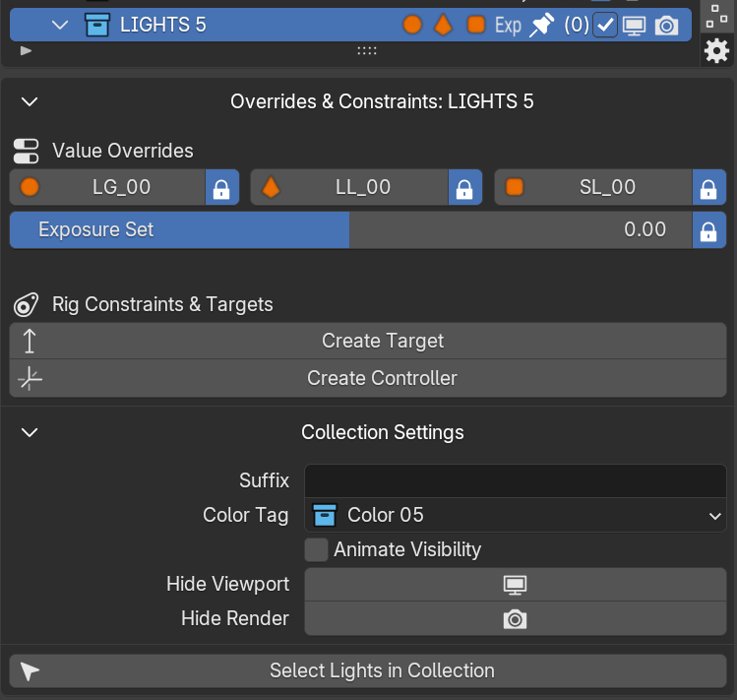Viewport: 737px width, 700px height.
Task: Click the orange cone icon in LIGHTS 5 row
Action: tap(443, 25)
